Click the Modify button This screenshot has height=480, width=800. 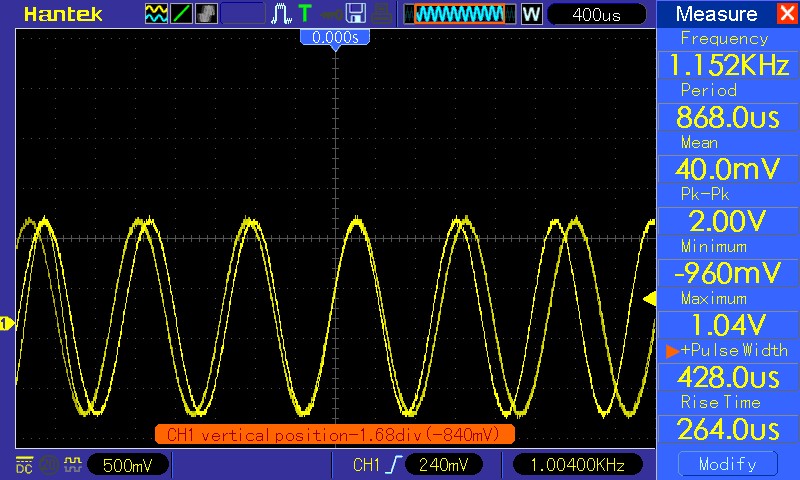[728, 464]
